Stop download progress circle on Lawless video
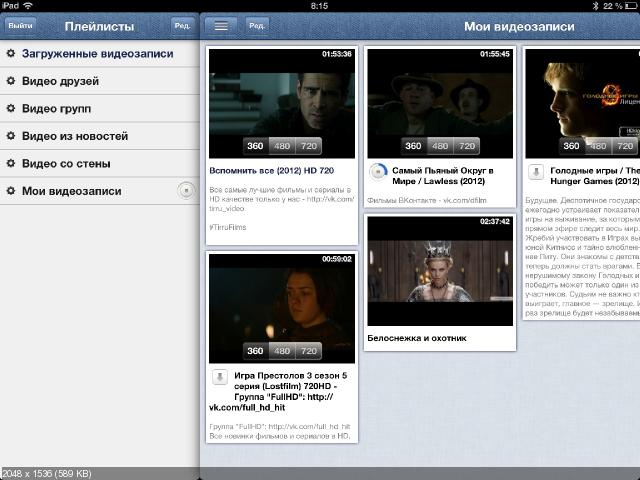640x480 pixels. (378, 172)
